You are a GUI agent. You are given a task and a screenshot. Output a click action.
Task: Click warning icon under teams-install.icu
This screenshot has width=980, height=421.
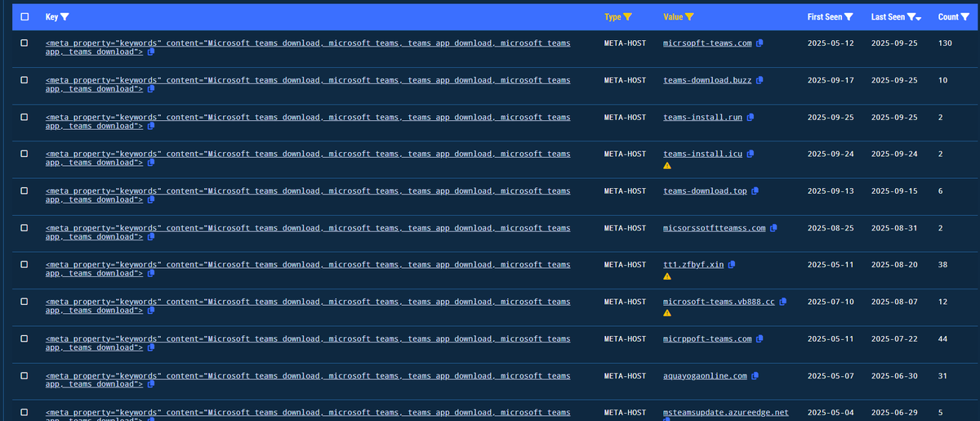point(667,165)
